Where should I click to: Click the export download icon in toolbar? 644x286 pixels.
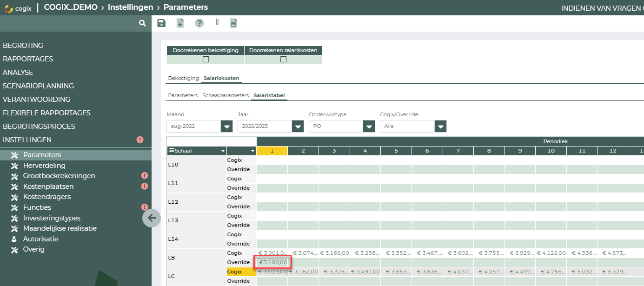coord(180,23)
